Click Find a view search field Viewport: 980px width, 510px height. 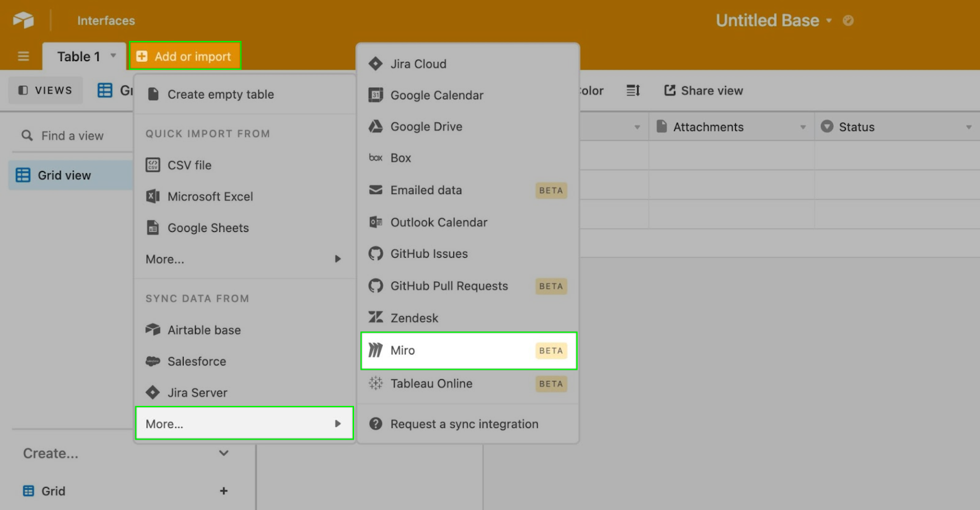[72, 136]
